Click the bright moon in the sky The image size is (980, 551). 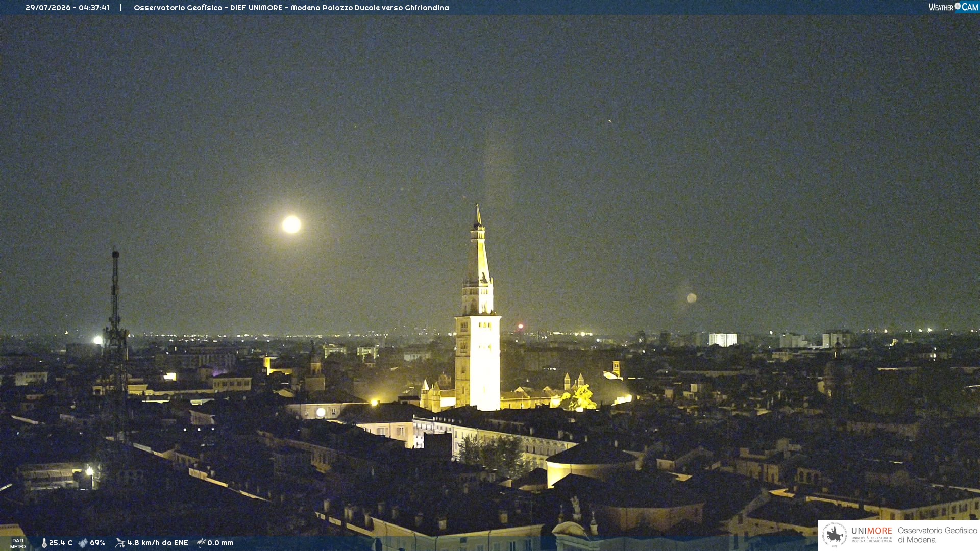[x=291, y=224]
